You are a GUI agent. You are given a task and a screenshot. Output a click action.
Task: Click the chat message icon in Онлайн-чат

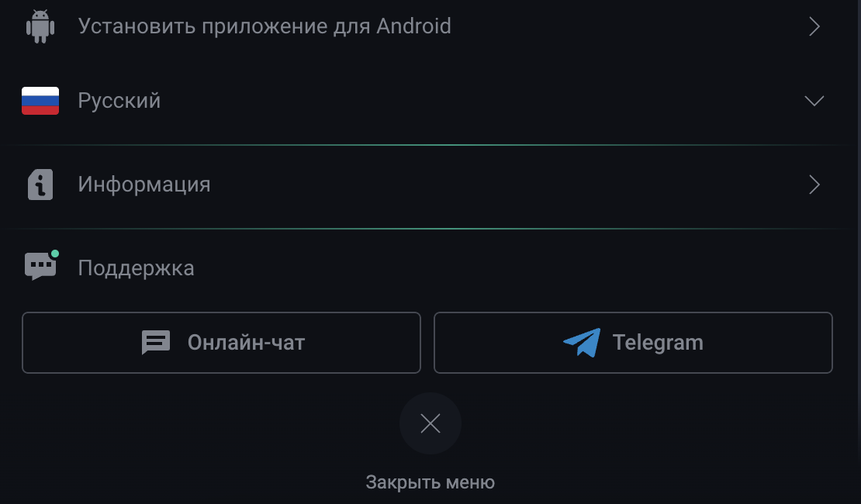click(x=156, y=343)
